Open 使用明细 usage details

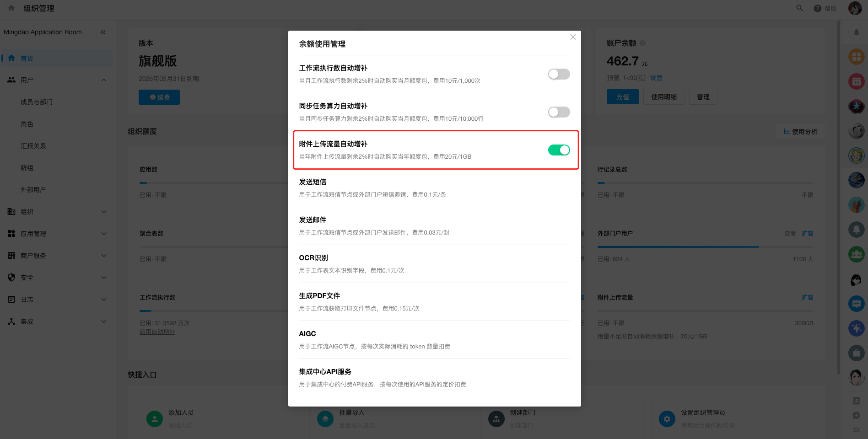[664, 97]
